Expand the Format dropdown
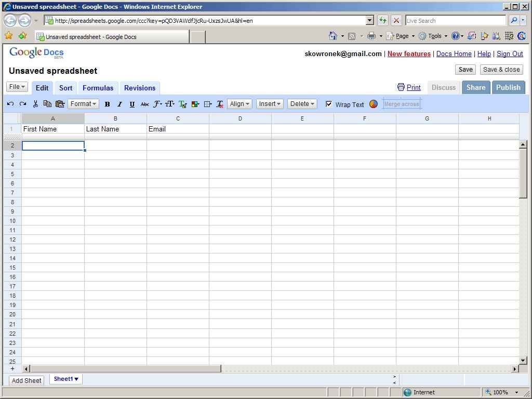 pos(83,104)
